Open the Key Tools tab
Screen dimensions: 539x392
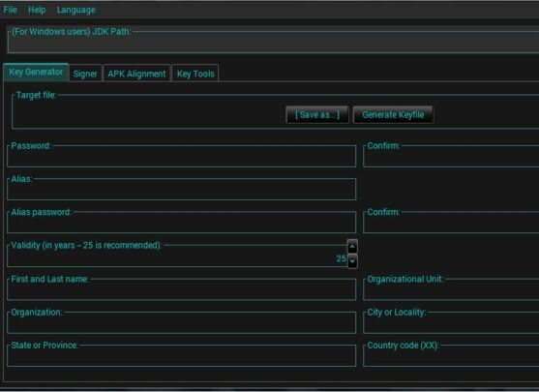[195, 74]
